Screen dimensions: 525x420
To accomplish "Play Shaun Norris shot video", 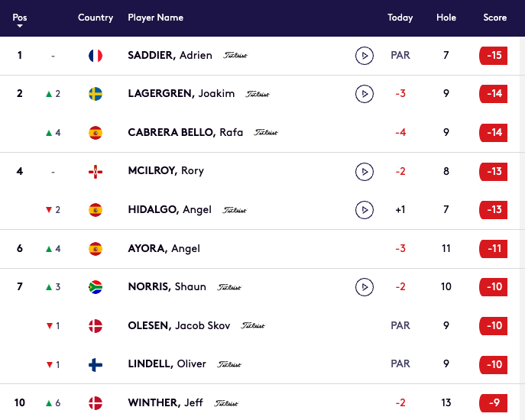I will (x=365, y=287).
